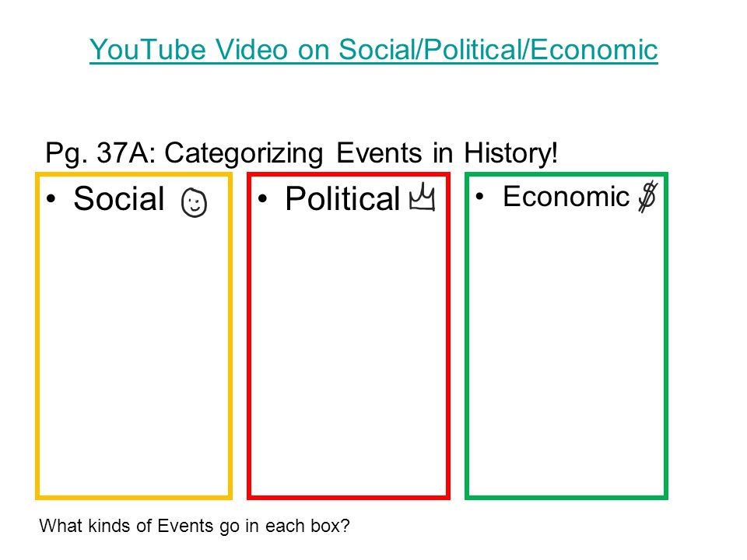Click the word 'YouTube' in the top link
The image size is (747, 560).
(148, 50)
